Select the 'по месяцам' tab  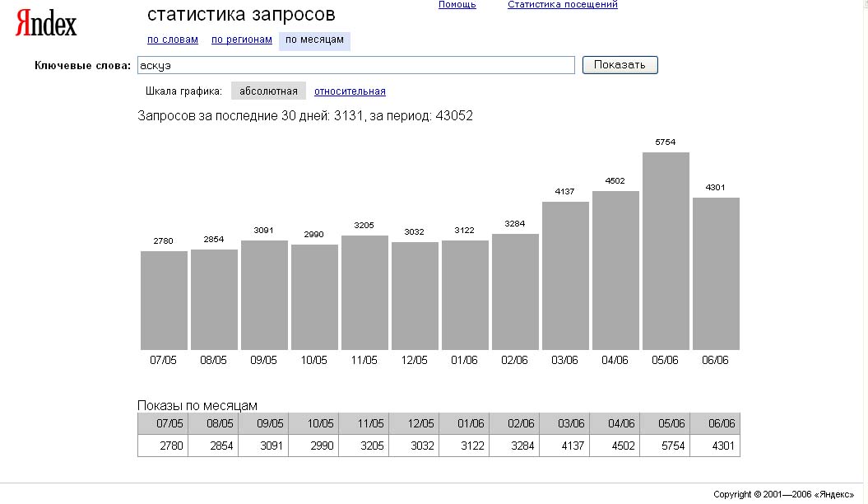[x=314, y=40]
